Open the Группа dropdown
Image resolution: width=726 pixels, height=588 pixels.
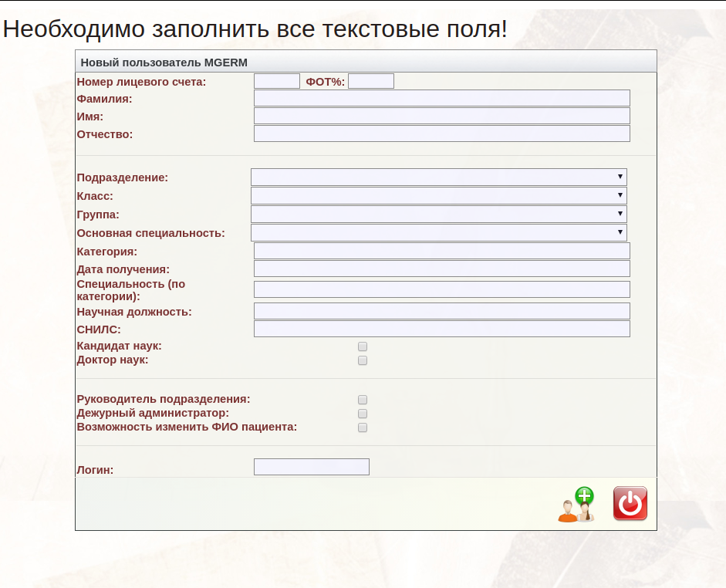(438, 214)
